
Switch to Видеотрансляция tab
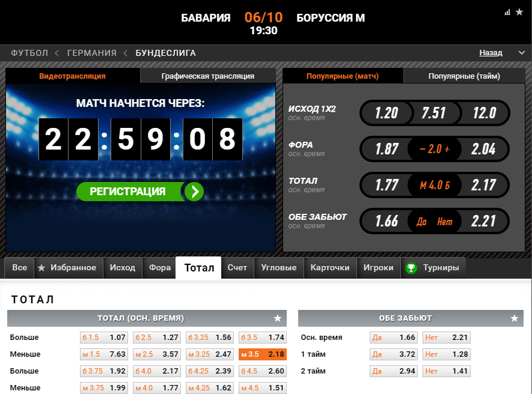(73, 76)
